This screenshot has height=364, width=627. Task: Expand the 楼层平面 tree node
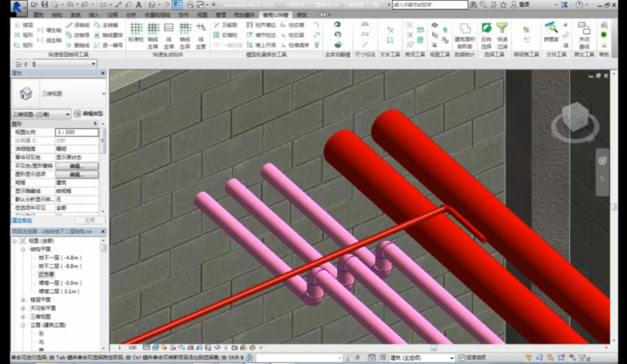pyautogui.click(x=23, y=300)
